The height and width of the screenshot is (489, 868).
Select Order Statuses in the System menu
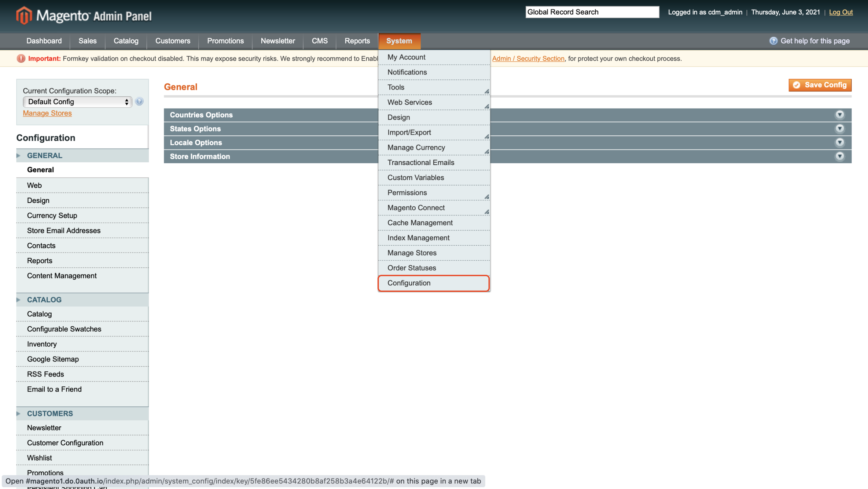(434, 268)
